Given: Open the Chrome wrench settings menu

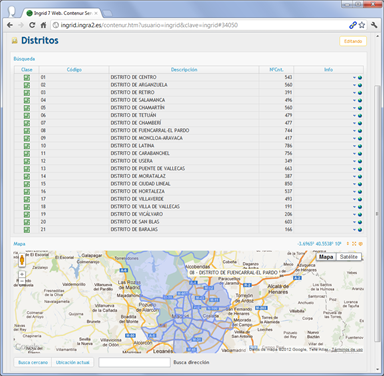Looking at the screenshot, I should click(374, 25).
